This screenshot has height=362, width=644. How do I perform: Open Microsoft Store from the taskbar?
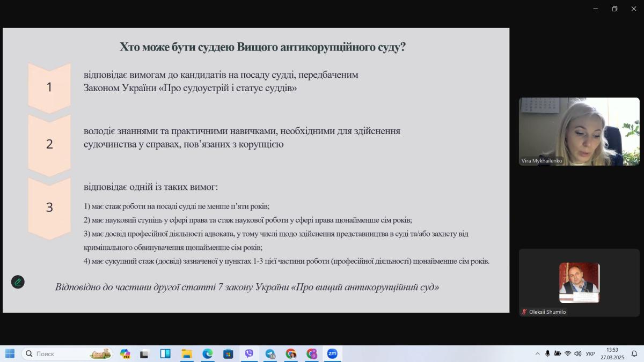click(x=228, y=353)
